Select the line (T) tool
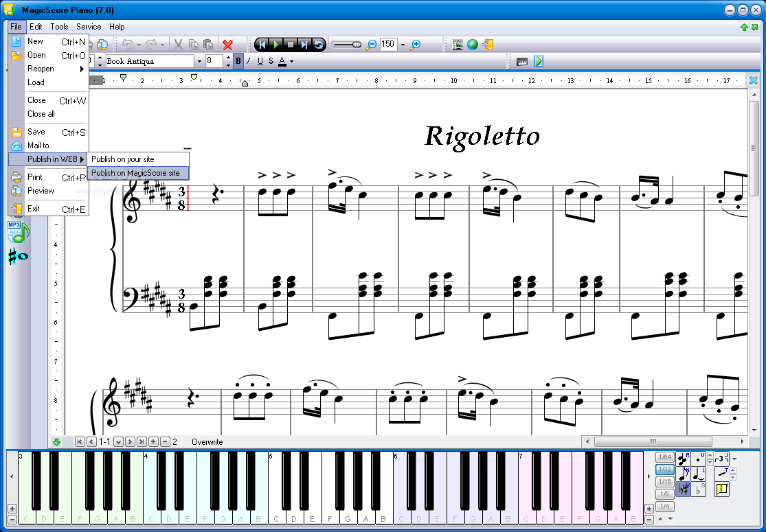This screenshot has width=766, height=532. click(721, 474)
